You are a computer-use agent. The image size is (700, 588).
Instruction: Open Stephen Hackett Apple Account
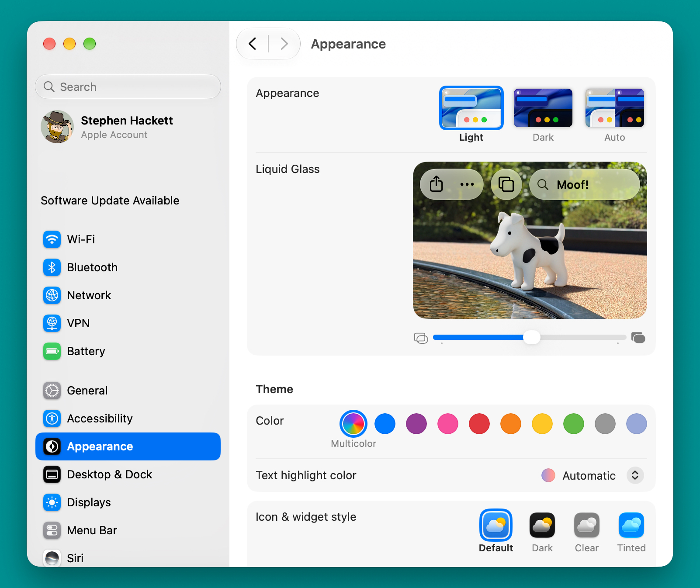pos(128,127)
